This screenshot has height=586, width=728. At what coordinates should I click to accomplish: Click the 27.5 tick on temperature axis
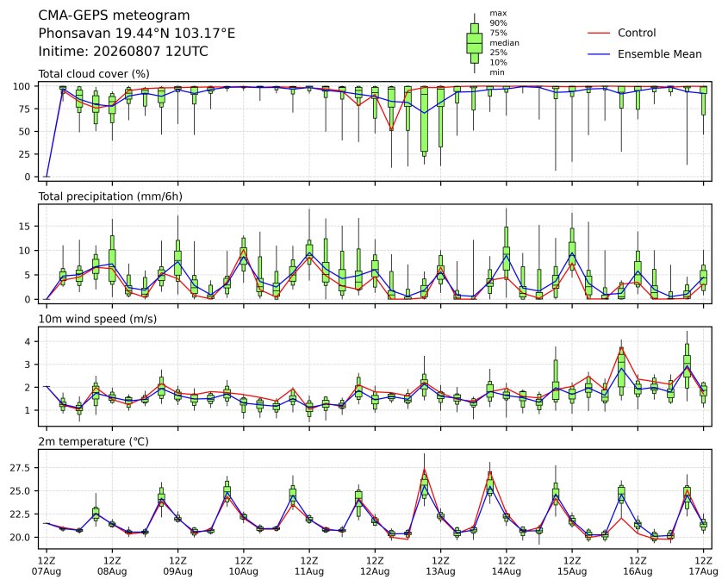pos(22,468)
